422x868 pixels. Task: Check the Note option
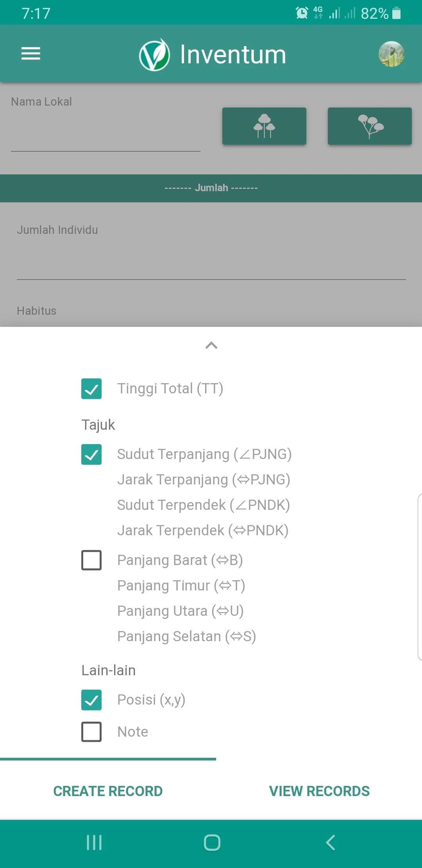click(91, 732)
